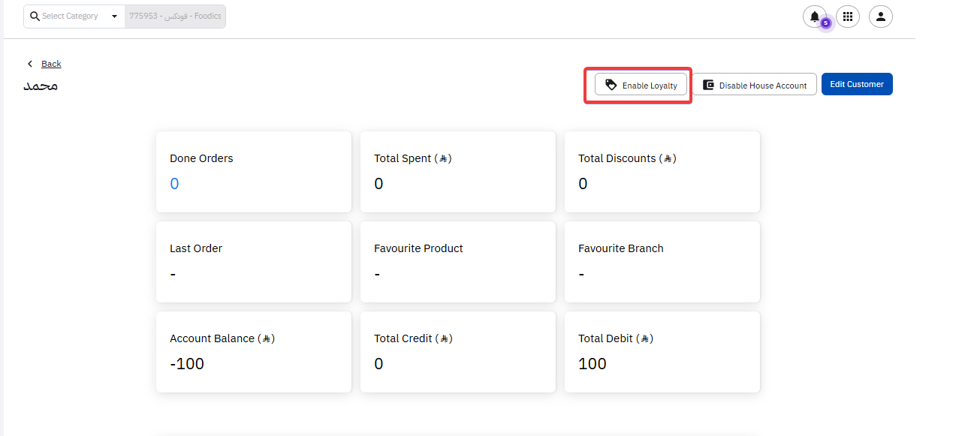Go back using the Back link
The height and width of the screenshot is (436, 980).
[51, 64]
